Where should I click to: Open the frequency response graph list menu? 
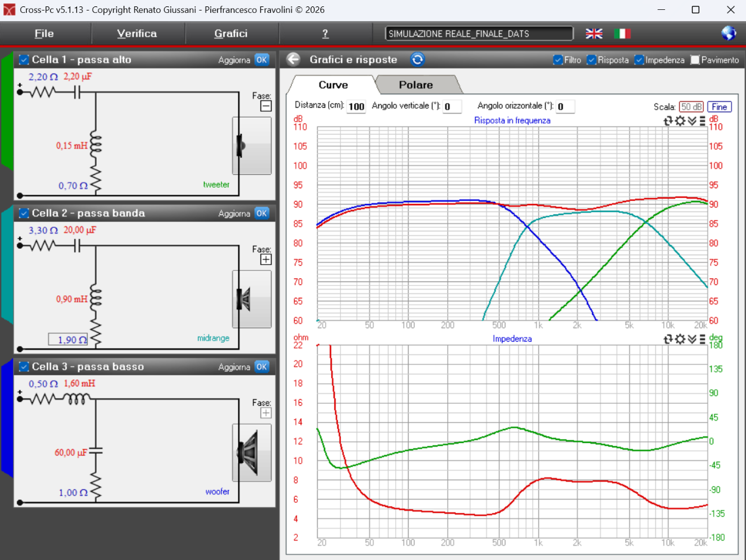[x=702, y=121]
